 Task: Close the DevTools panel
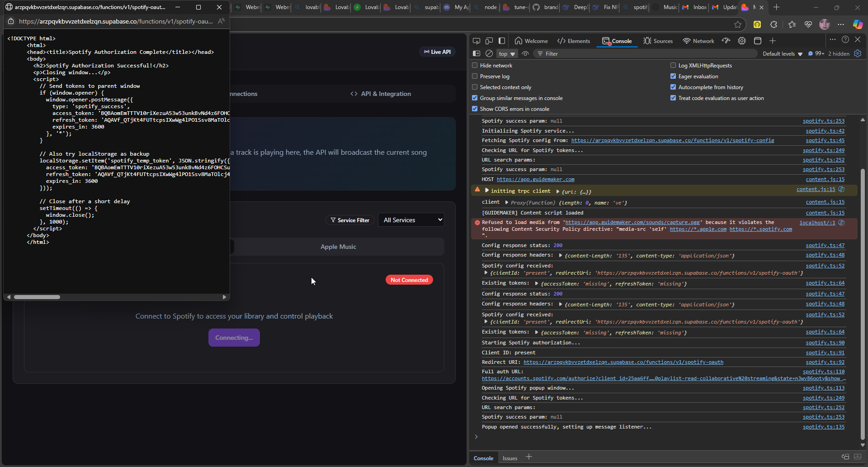click(858, 39)
